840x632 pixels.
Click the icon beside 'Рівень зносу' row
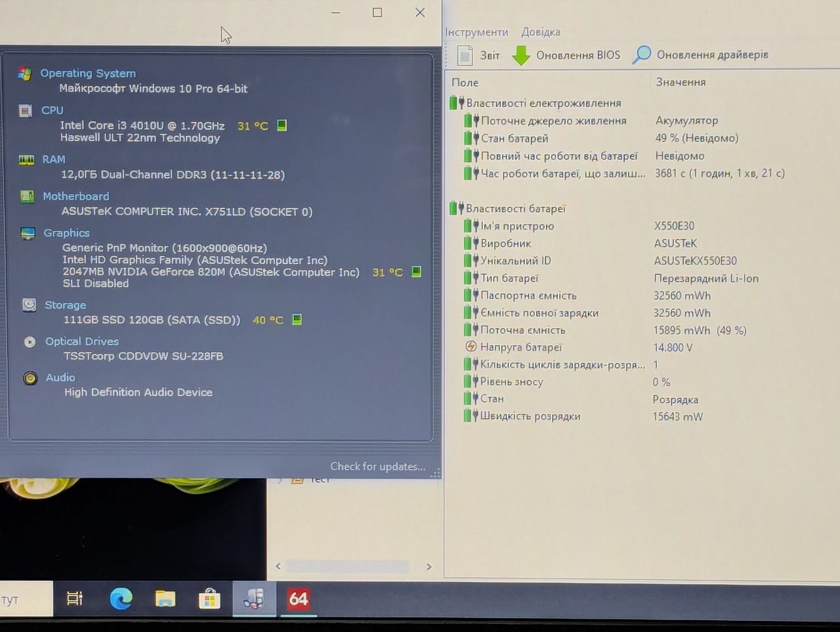471,381
